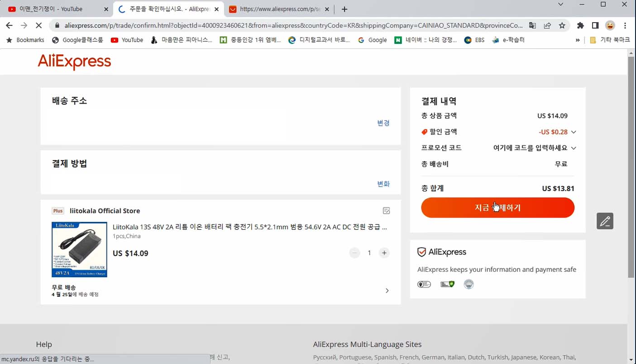Click the translate page icon in address bar
This screenshot has height=364, width=636.
[532, 25]
